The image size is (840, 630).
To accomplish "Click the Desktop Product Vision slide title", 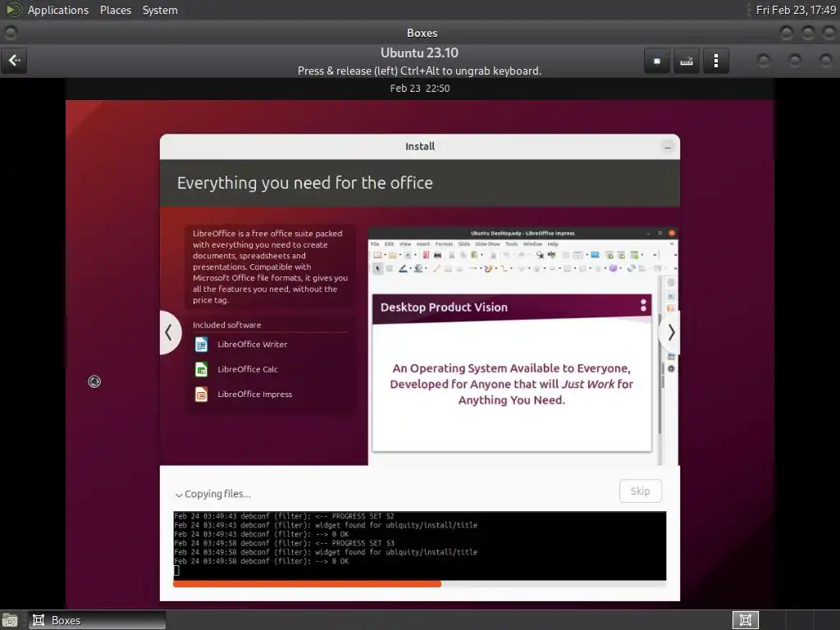I will pos(444,308).
